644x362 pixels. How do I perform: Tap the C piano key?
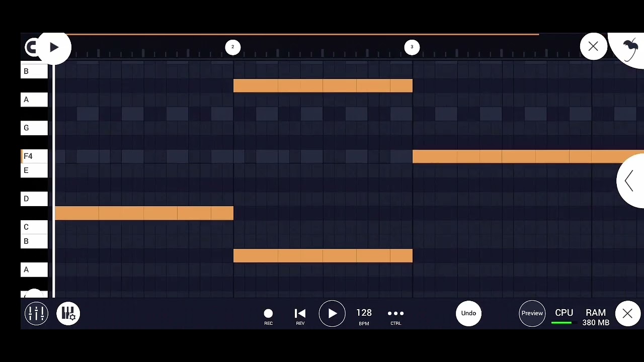34,227
